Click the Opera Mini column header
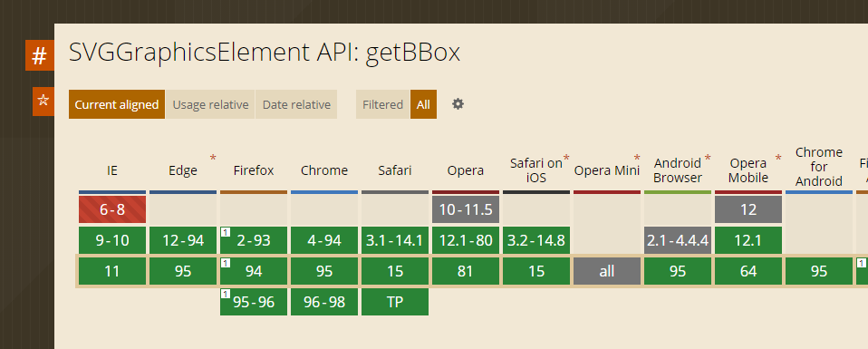 pyautogui.click(x=607, y=170)
